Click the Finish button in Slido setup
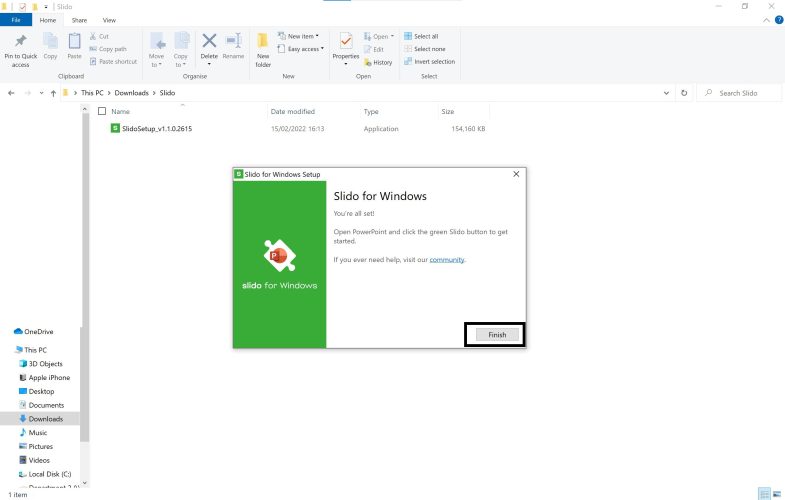Screen dimensions: 785x500 (x=496, y=335)
